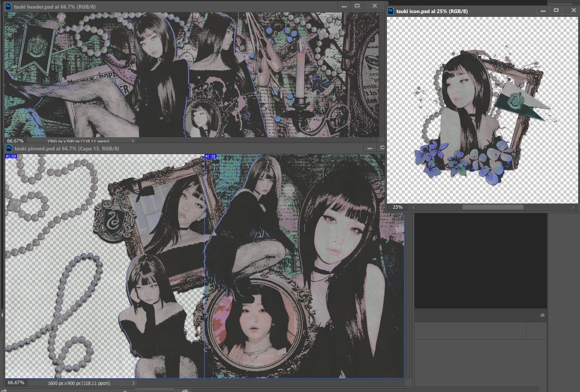Click horizontal scrollbar thumb in tsuki icon.psd
The width and height of the screenshot is (580, 392).
493,207
